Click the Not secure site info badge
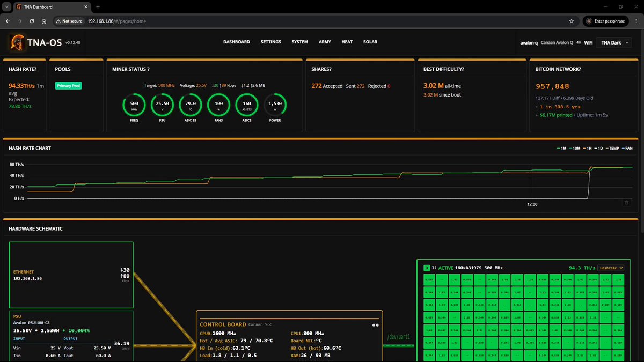 (69, 21)
